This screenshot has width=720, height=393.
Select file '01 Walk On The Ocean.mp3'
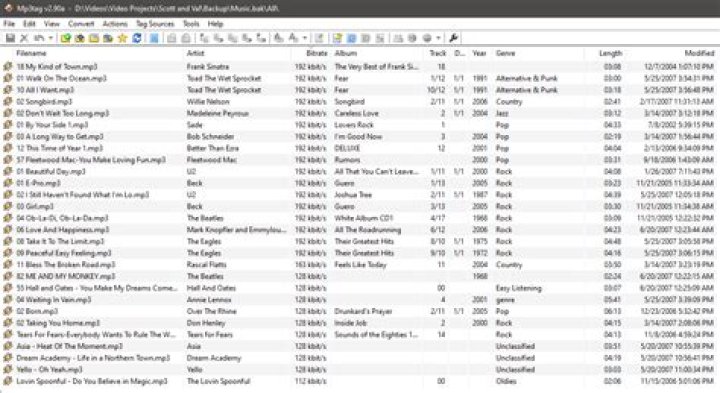point(62,78)
